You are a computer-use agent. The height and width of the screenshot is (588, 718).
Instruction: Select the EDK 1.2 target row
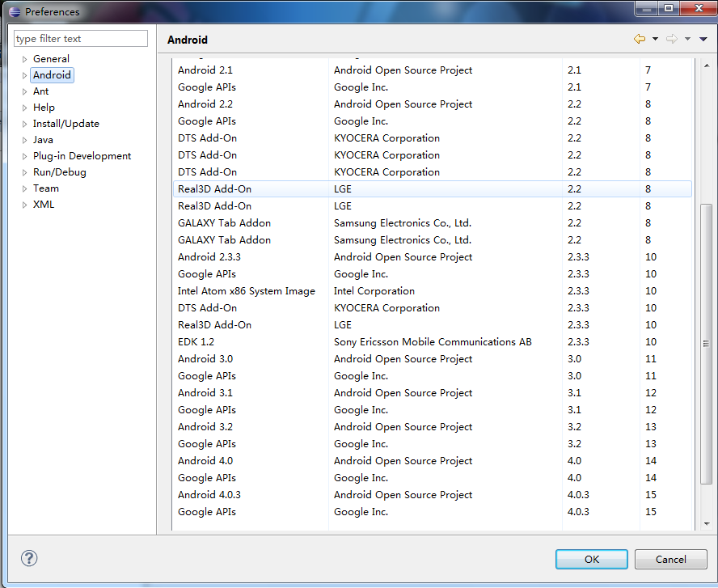pos(433,341)
